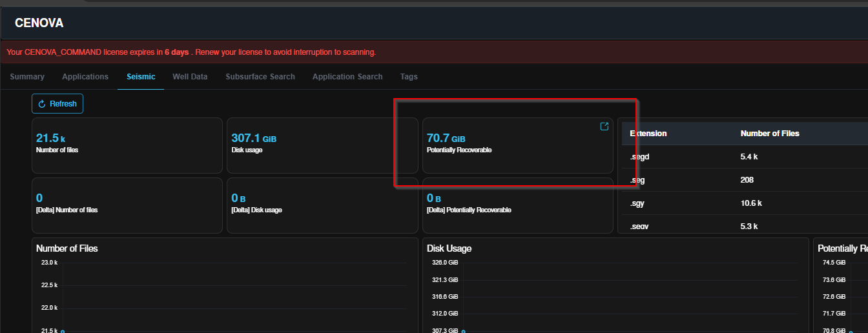Screen dimensions: 868x333
Task: Select the 307.1 GiB Disk usage card
Action: click(322, 145)
